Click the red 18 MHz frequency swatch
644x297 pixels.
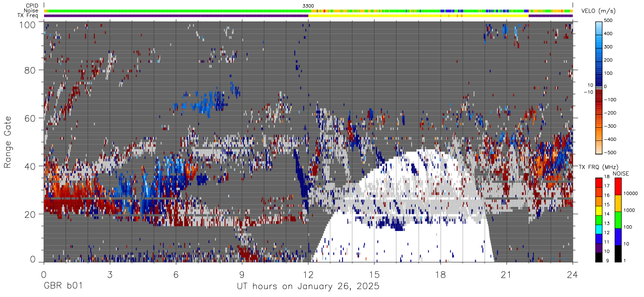(599, 182)
